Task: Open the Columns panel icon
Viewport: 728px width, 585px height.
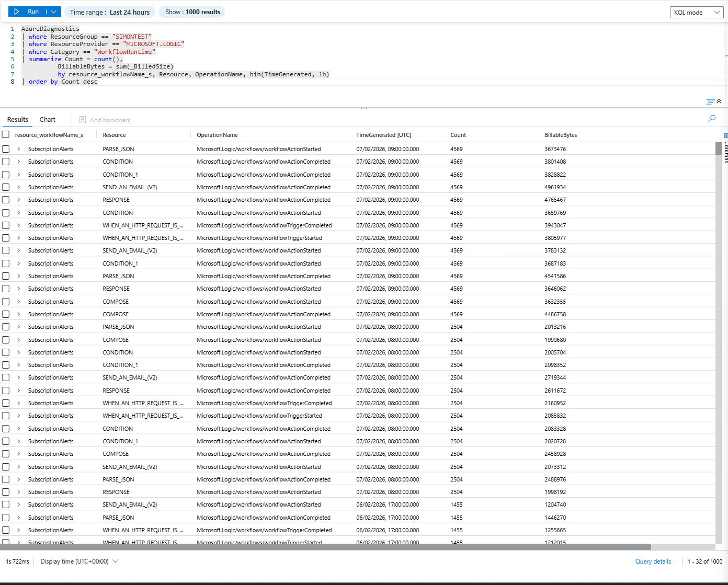Action: coord(725,135)
